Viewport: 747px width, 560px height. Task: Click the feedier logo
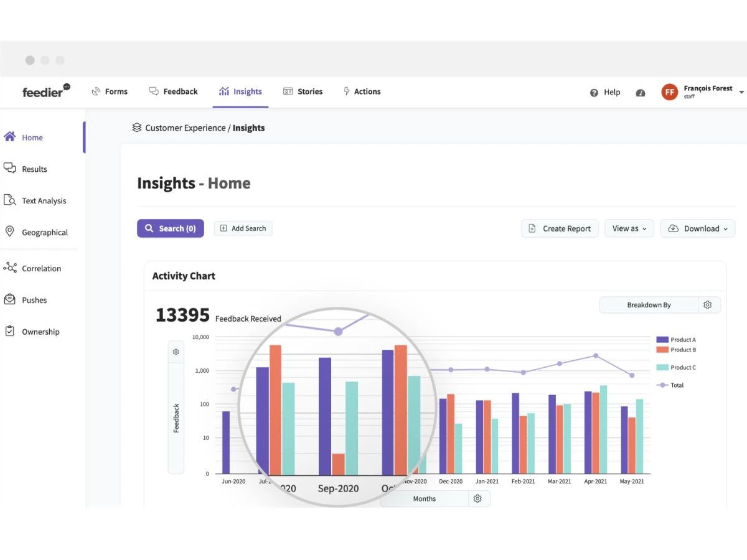tap(46, 91)
